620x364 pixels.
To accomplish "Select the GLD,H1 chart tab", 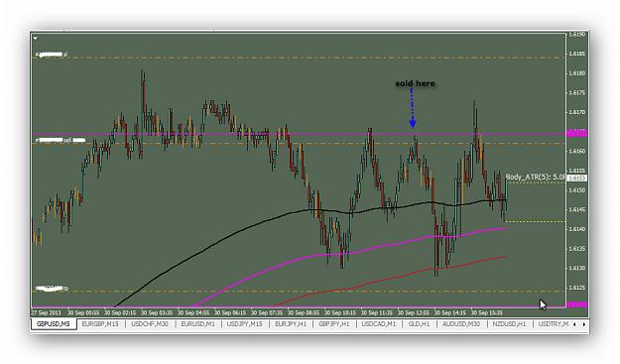I will (x=420, y=324).
